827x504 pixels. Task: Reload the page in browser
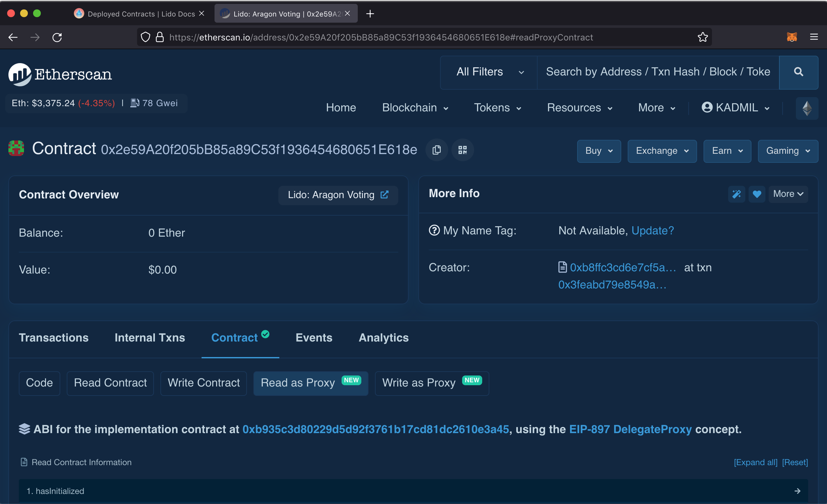tap(57, 37)
